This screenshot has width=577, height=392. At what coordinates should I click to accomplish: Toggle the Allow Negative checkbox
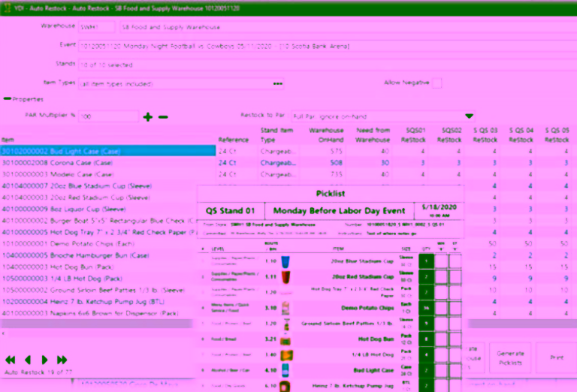pyautogui.click(x=437, y=83)
